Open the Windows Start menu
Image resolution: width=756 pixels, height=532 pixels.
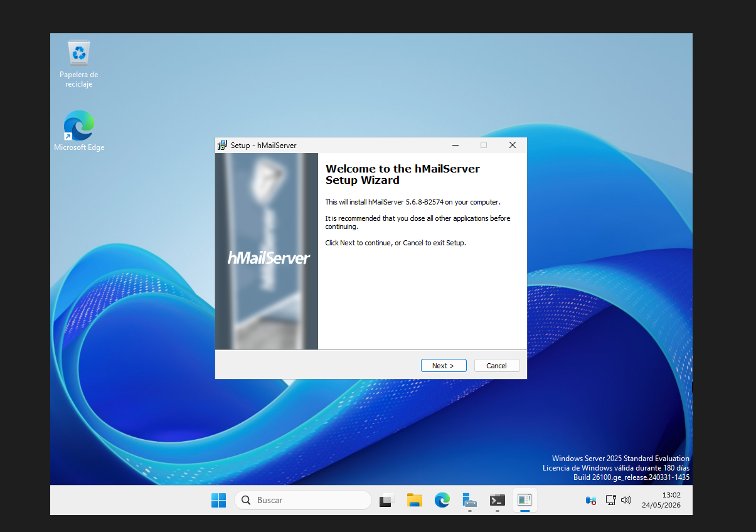click(x=218, y=500)
